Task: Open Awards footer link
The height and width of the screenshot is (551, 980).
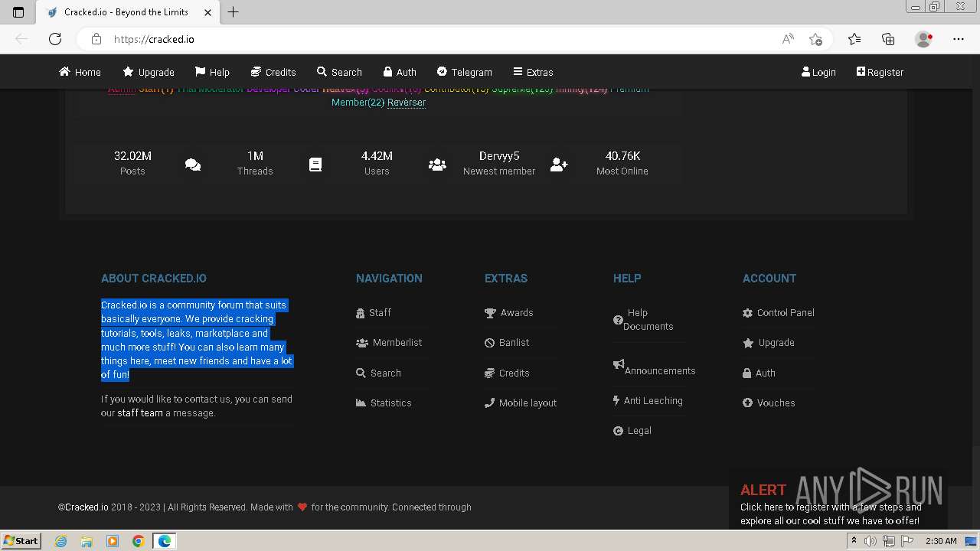Action: click(x=509, y=313)
